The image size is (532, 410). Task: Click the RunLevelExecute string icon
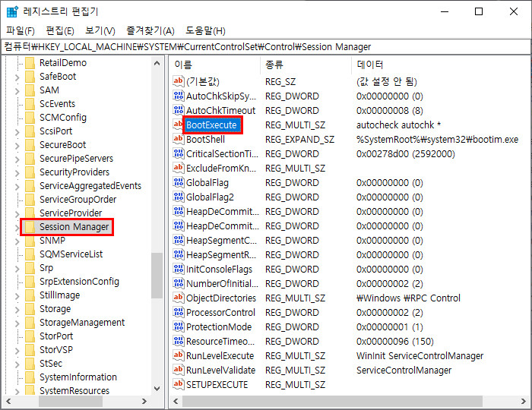tap(178, 355)
